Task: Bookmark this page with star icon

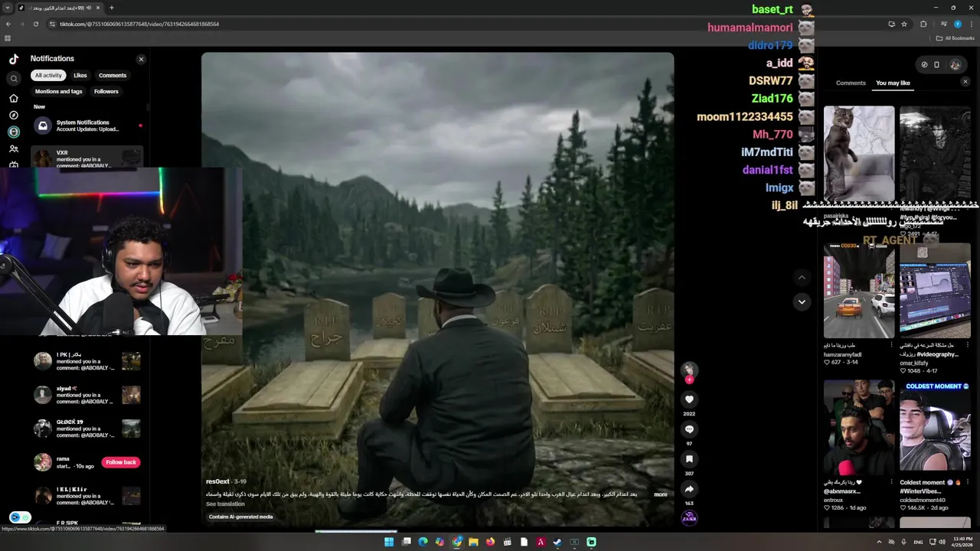Action: 904,24
